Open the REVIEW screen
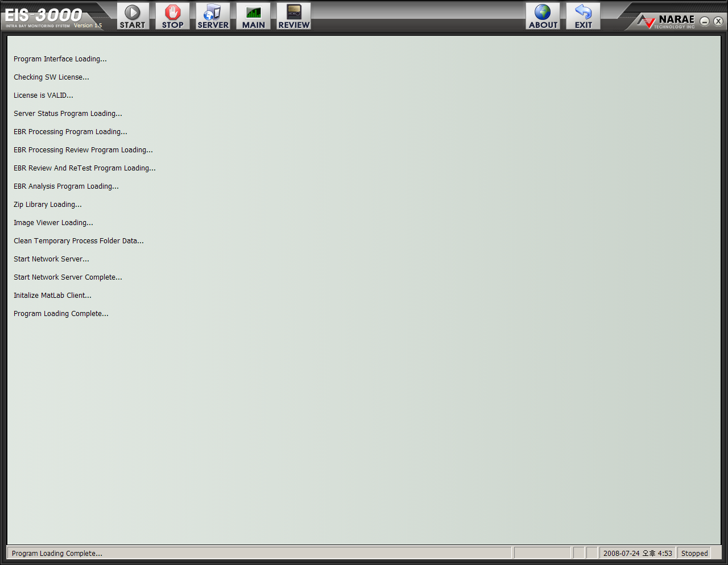 coord(293,16)
